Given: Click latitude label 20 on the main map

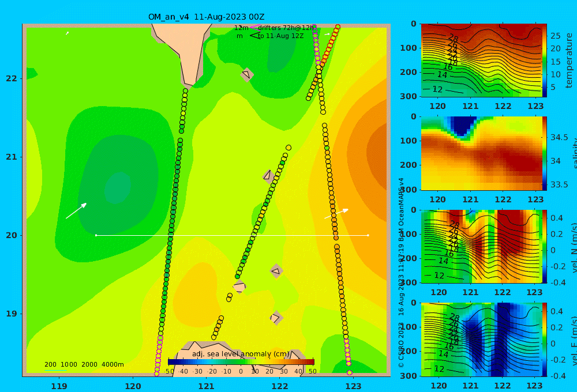Looking at the screenshot, I should pyautogui.click(x=12, y=235).
